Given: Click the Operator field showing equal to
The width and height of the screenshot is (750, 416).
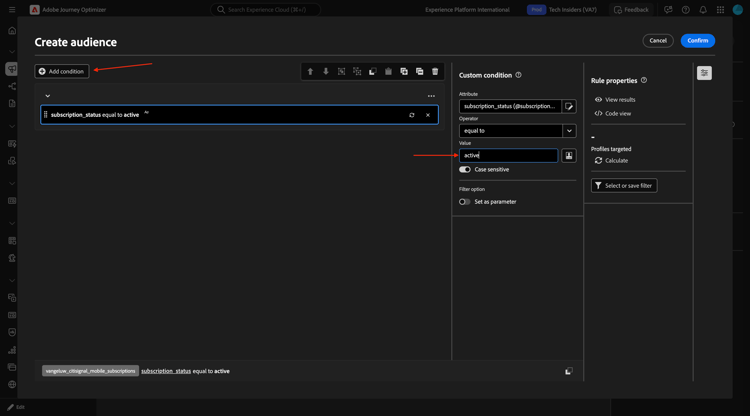Looking at the screenshot, I should (510, 131).
